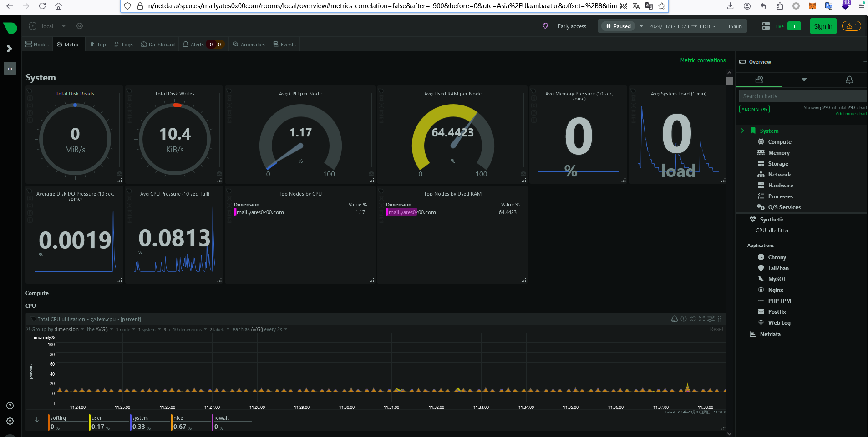Screen dimensions: 868x437
Task: Open the local room dropdown arrow
Action: (64, 26)
